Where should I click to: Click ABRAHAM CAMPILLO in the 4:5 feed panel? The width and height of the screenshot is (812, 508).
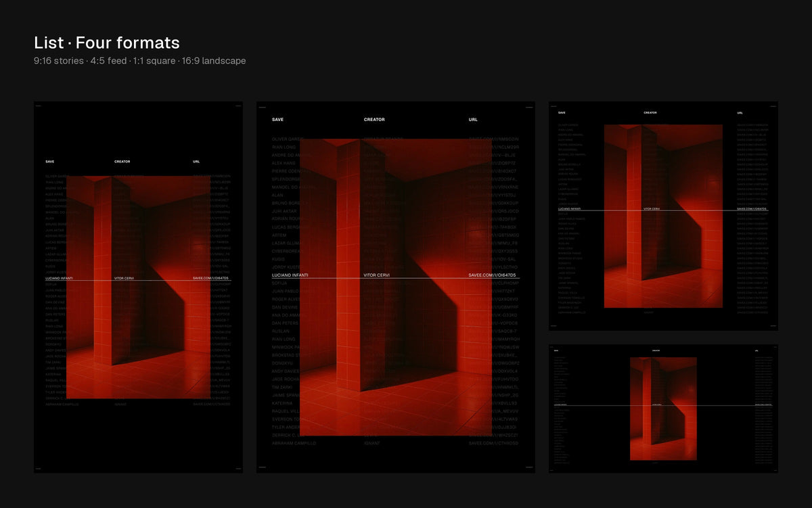(294, 443)
